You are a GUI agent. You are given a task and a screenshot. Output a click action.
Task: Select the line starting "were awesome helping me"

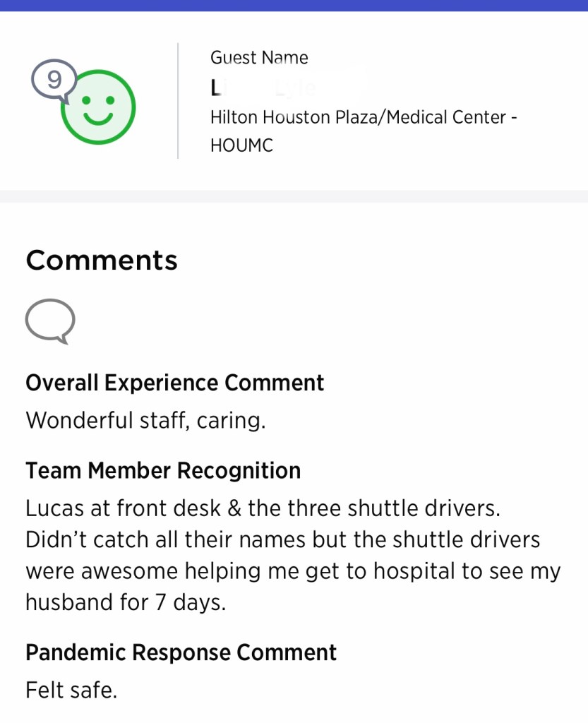click(293, 570)
